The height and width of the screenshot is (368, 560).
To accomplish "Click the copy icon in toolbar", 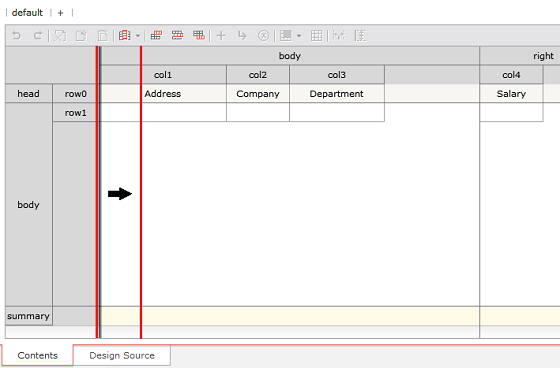I will pos(81,36).
